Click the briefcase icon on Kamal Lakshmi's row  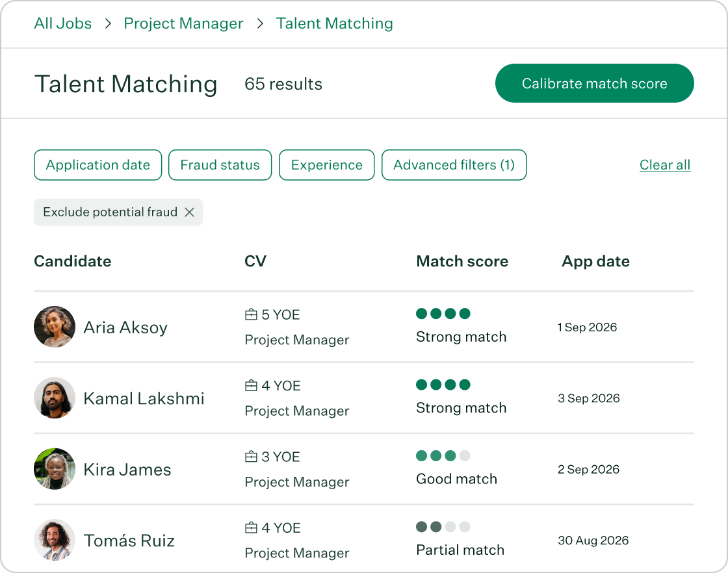click(250, 385)
